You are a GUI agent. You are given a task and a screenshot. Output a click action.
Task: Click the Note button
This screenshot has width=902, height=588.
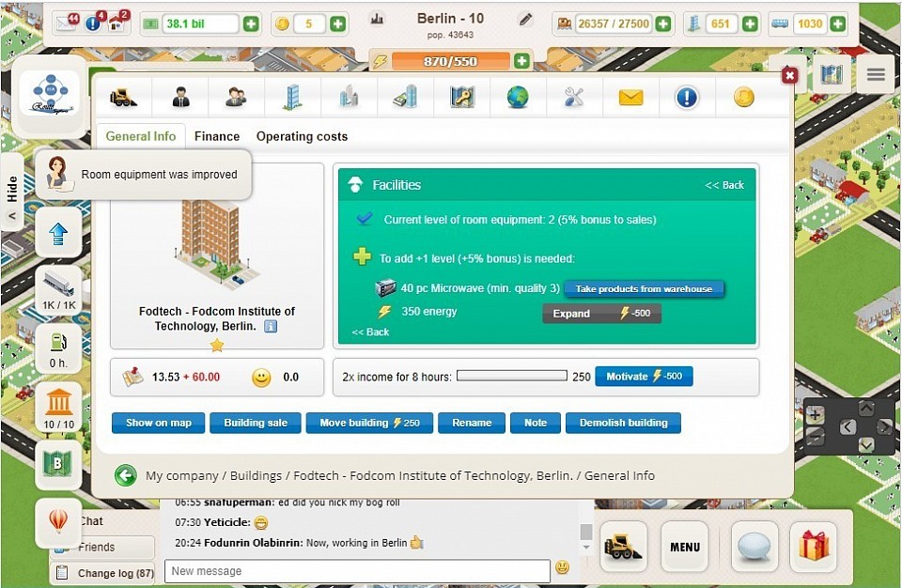536,423
